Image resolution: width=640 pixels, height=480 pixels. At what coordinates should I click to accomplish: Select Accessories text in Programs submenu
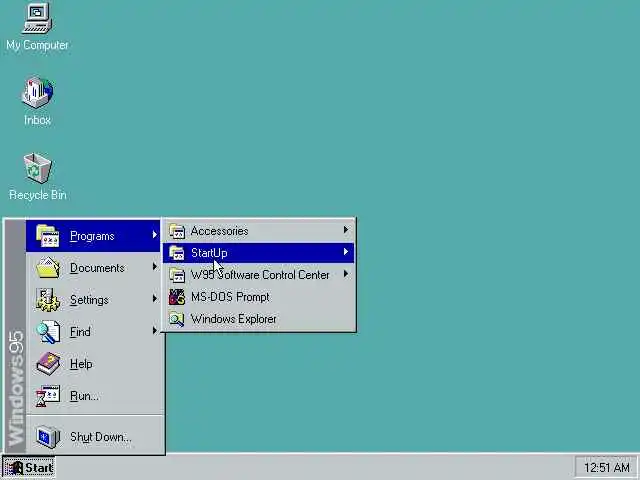tap(220, 231)
